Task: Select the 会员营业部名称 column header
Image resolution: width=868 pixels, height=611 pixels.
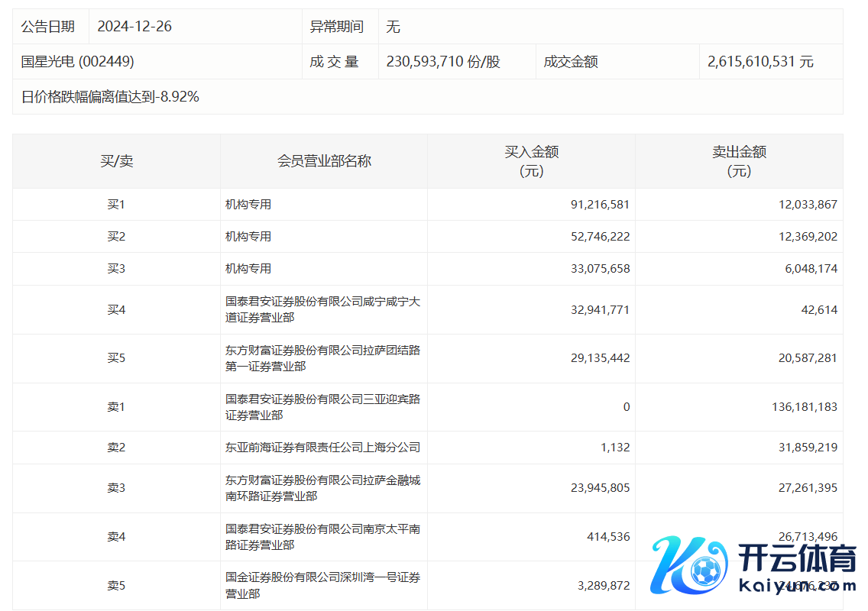Action: [324, 161]
